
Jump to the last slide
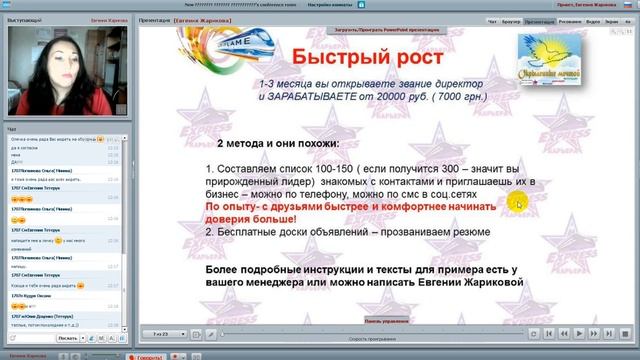[x=609, y=334]
